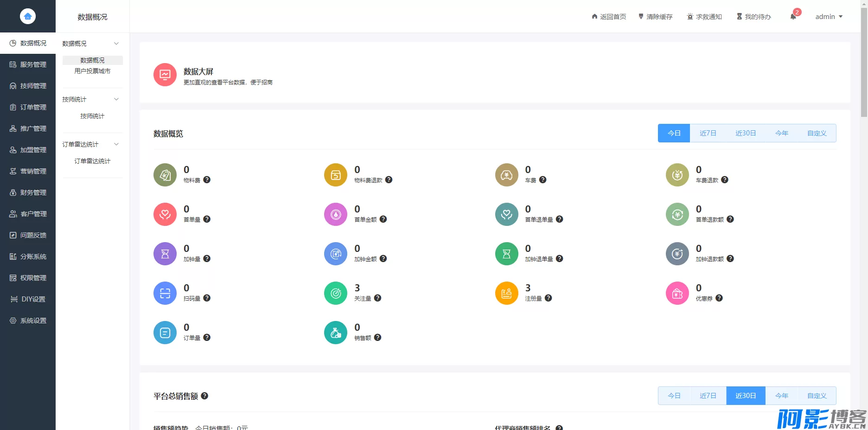Viewport: 868px width, 430px height.
Task: Click 返回首页 link in header
Action: pyautogui.click(x=609, y=17)
